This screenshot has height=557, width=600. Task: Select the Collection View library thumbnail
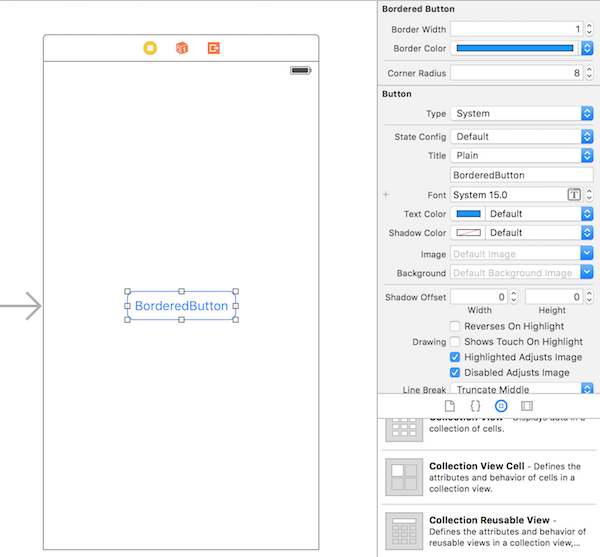[x=404, y=430]
